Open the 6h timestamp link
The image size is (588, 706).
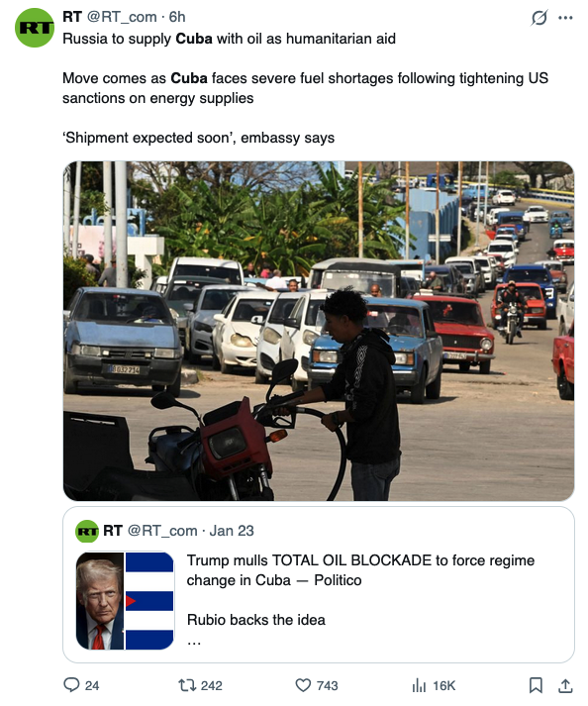177,17
